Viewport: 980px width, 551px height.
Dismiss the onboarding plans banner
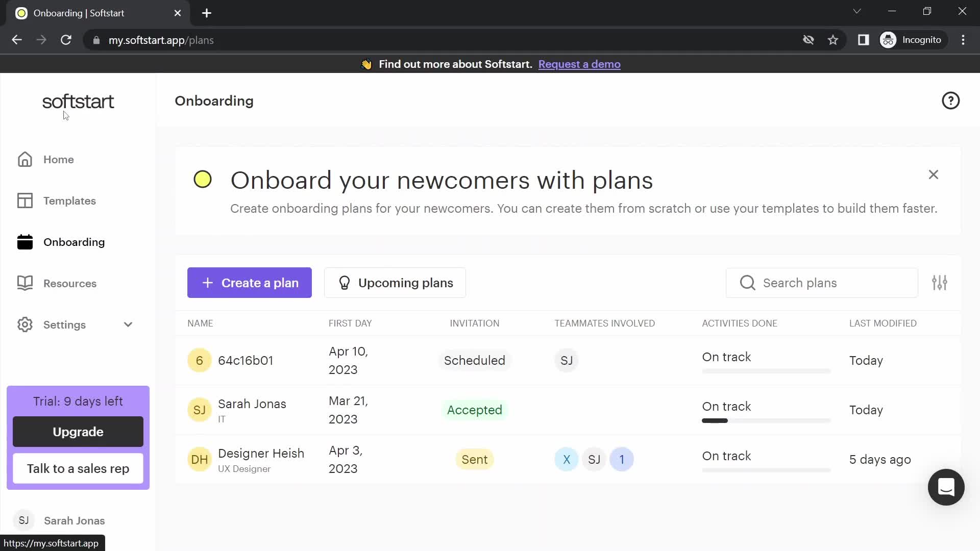pyautogui.click(x=934, y=174)
